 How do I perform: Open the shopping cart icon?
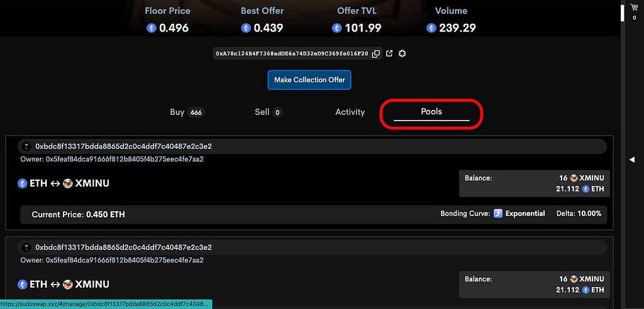(x=634, y=8)
